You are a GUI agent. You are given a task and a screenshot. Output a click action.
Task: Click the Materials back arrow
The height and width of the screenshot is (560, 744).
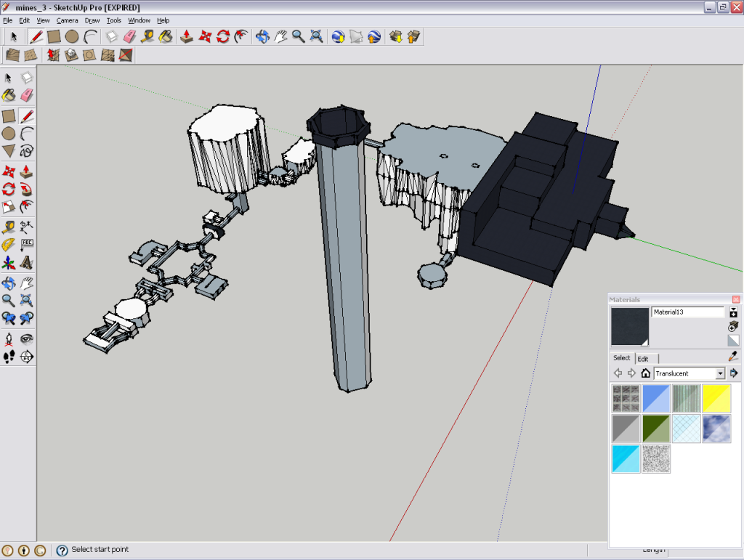click(x=618, y=373)
